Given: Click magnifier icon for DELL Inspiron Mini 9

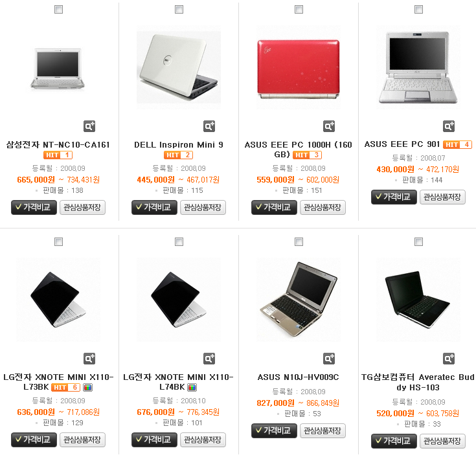Looking at the screenshot, I should (209, 126).
